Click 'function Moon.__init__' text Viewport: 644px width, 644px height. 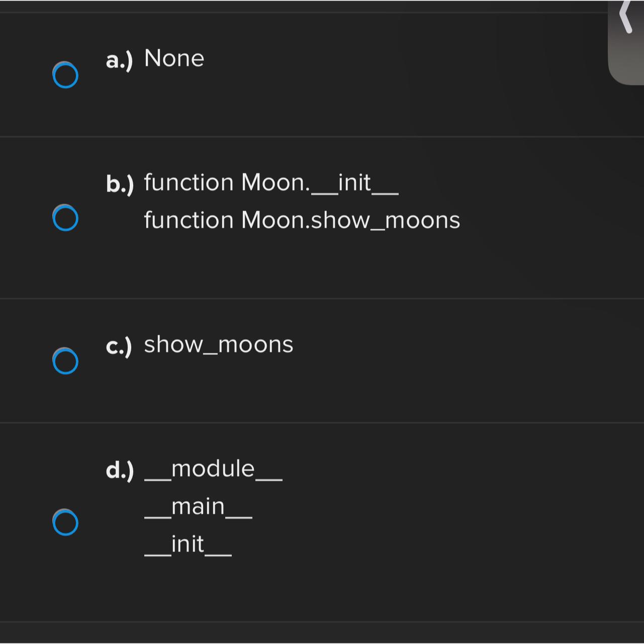click(x=271, y=182)
